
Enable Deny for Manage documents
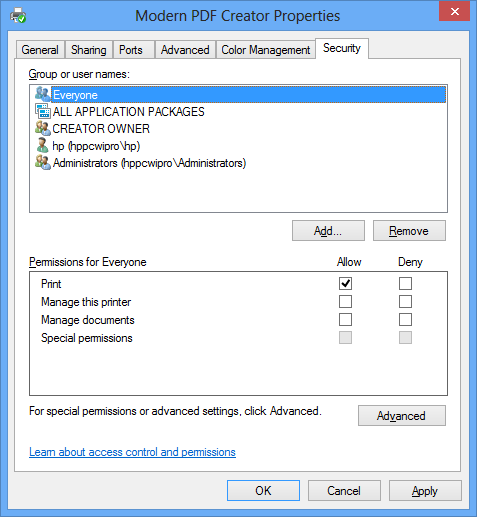405,320
